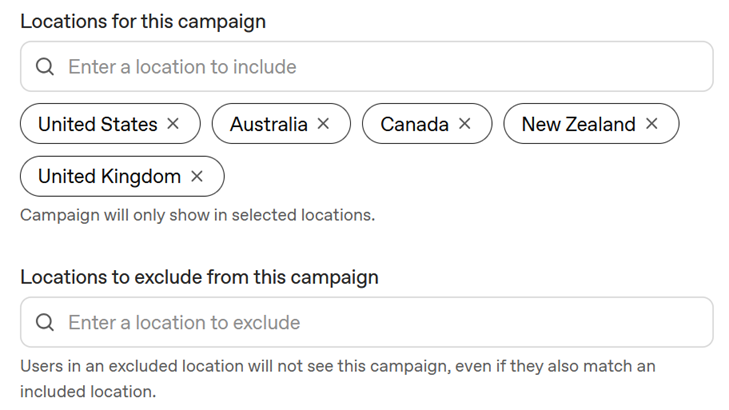The height and width of the screenshot is (410, 729).
Task: Remove New Zealand with its X icon
Action: tap(652, 124)
